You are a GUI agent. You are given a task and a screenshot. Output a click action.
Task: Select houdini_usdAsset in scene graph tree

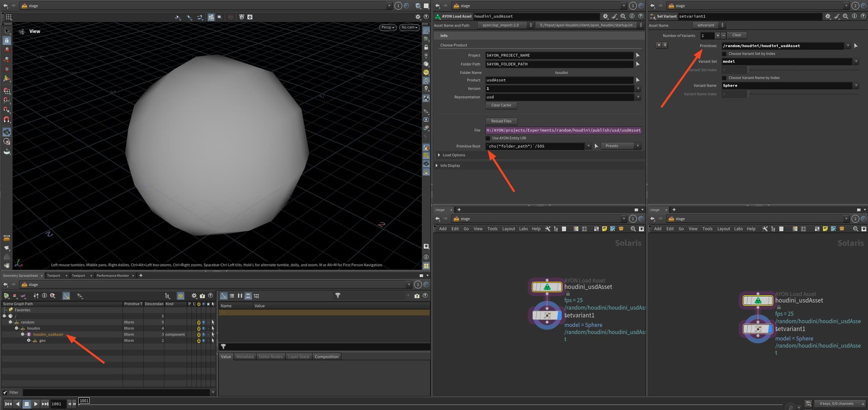click(48, 335)
